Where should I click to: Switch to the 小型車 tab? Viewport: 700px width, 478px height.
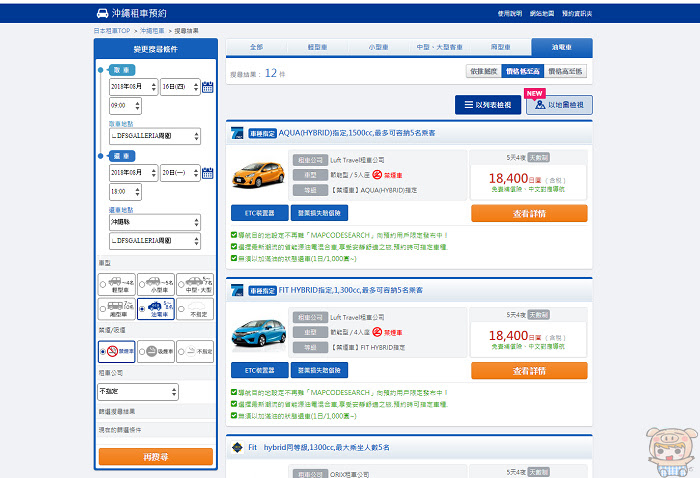pos(379,47)
